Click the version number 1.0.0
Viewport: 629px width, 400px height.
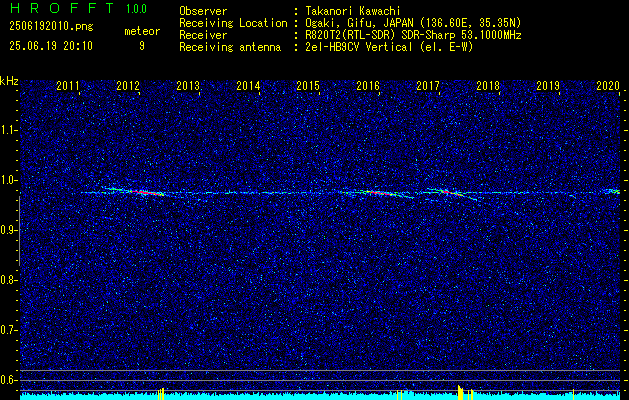136,9
